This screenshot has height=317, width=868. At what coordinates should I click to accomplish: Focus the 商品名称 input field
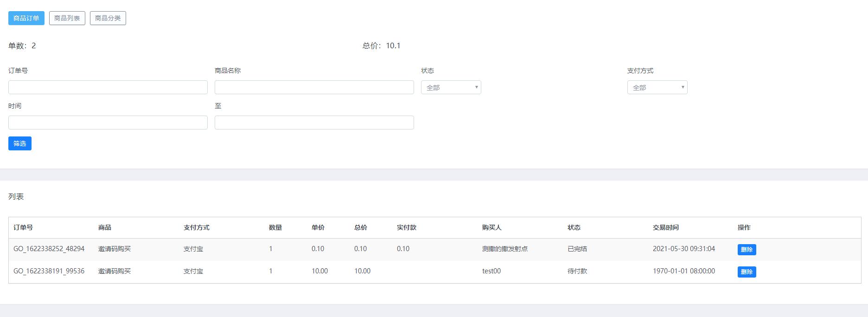314,87
